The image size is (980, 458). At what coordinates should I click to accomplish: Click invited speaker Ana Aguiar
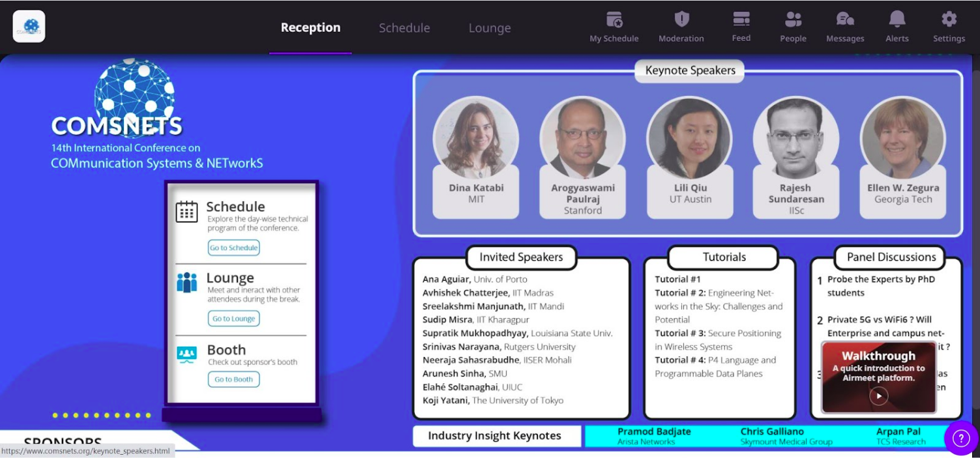click(475, 279)
